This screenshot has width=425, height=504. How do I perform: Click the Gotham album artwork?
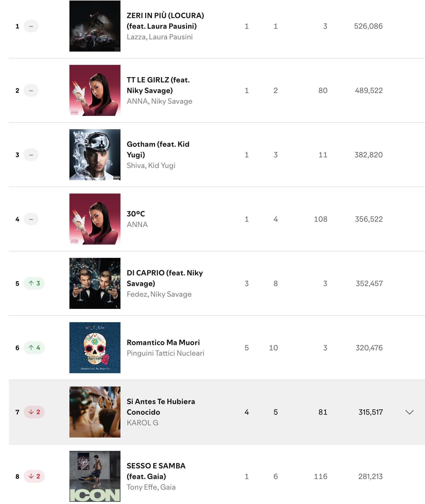point(95,155)
